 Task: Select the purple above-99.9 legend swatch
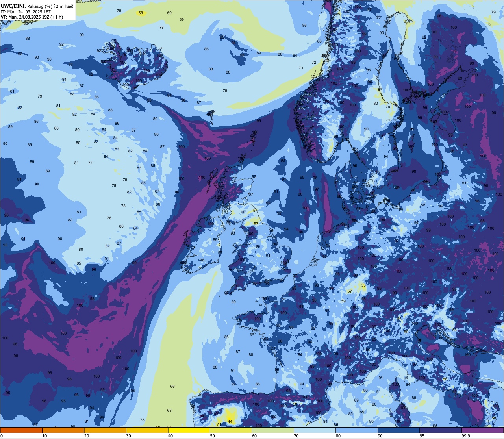click(x=482, y=430)
